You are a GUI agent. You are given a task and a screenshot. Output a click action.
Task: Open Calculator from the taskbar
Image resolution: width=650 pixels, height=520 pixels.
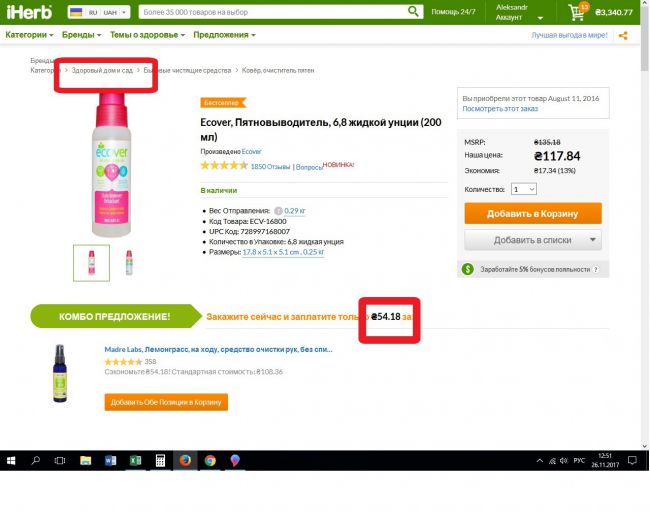tap(159, 461)
